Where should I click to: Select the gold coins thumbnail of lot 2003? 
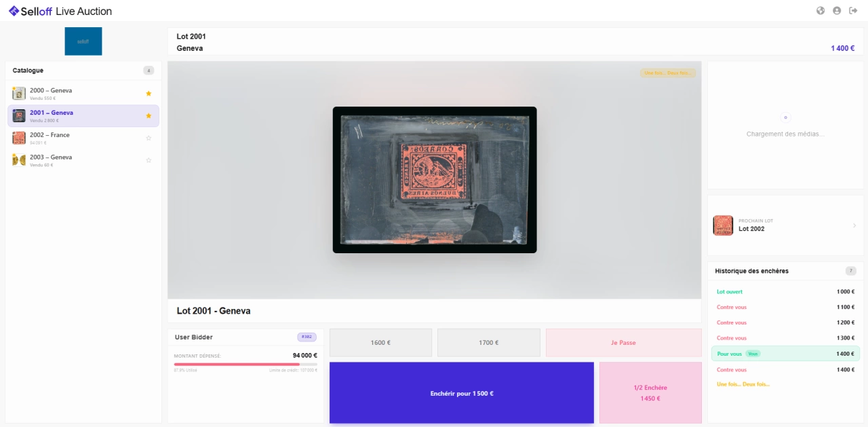pos(19,161)
